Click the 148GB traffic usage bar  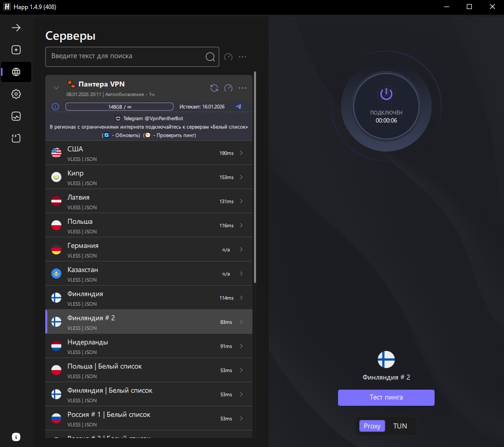119,107
